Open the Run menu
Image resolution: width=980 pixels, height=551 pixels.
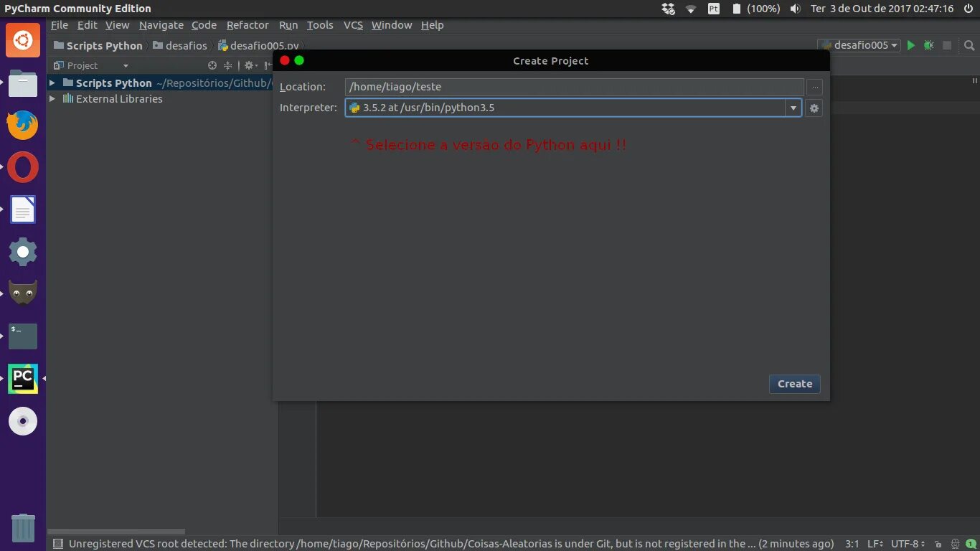coord(288,25)
